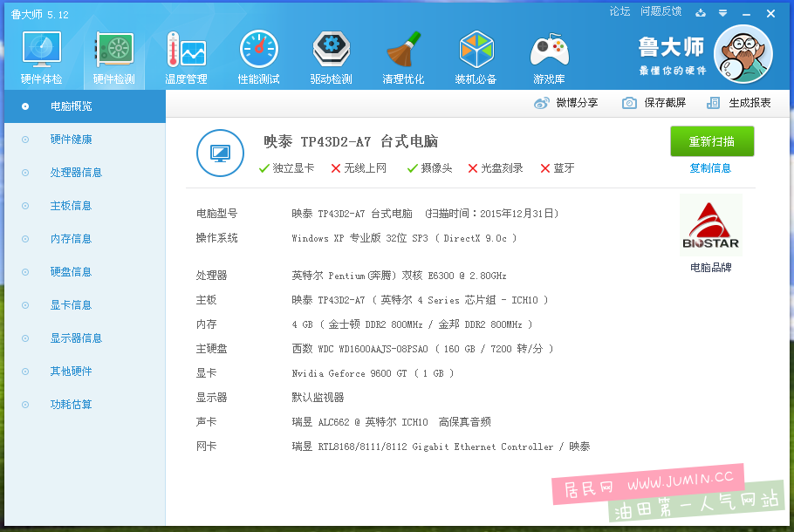Click the radio dot beside 显卡信息
Image resolution: width=794 pixels, height=532 pixels.
tap(25, 305)
